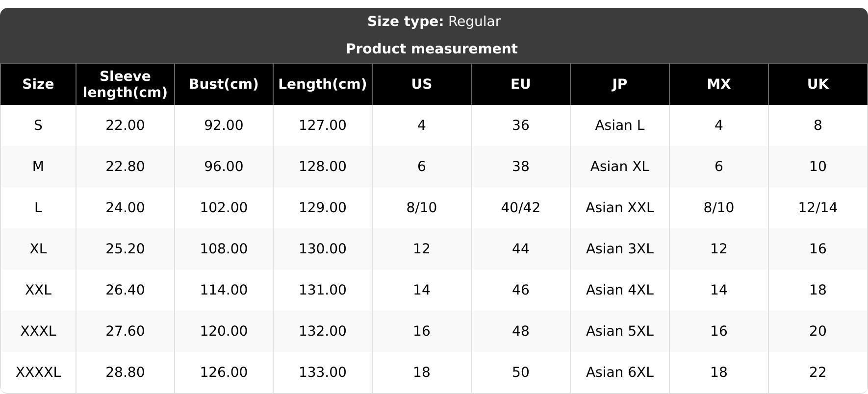Select the Product measurement title
The image size is (868, 394).
(432, 49)
